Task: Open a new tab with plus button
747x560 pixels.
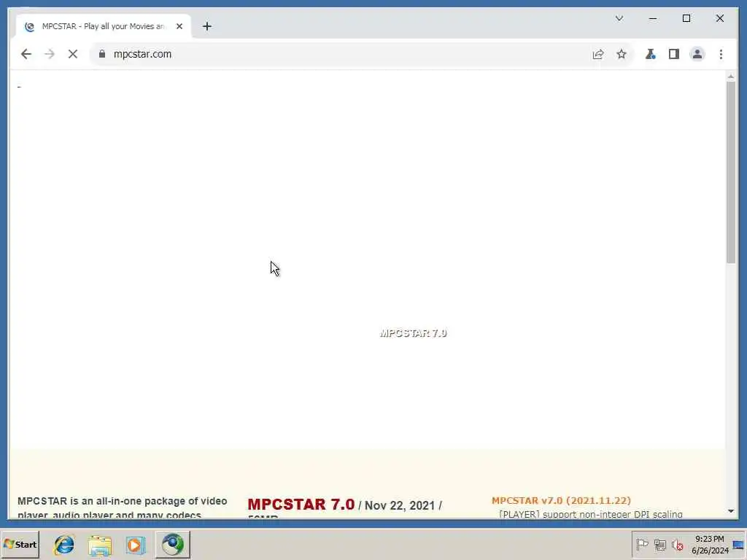Action: coord(206,27)
